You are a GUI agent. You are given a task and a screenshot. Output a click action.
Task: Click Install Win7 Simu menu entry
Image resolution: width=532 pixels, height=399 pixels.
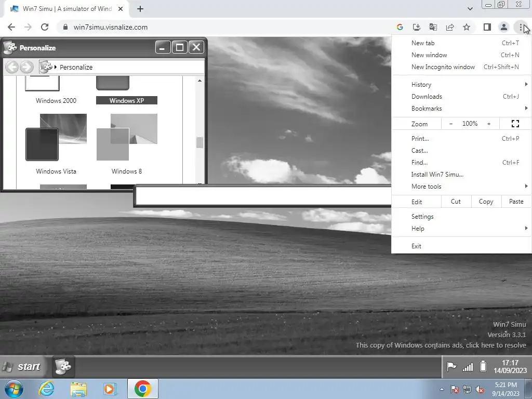coord(461,175)
